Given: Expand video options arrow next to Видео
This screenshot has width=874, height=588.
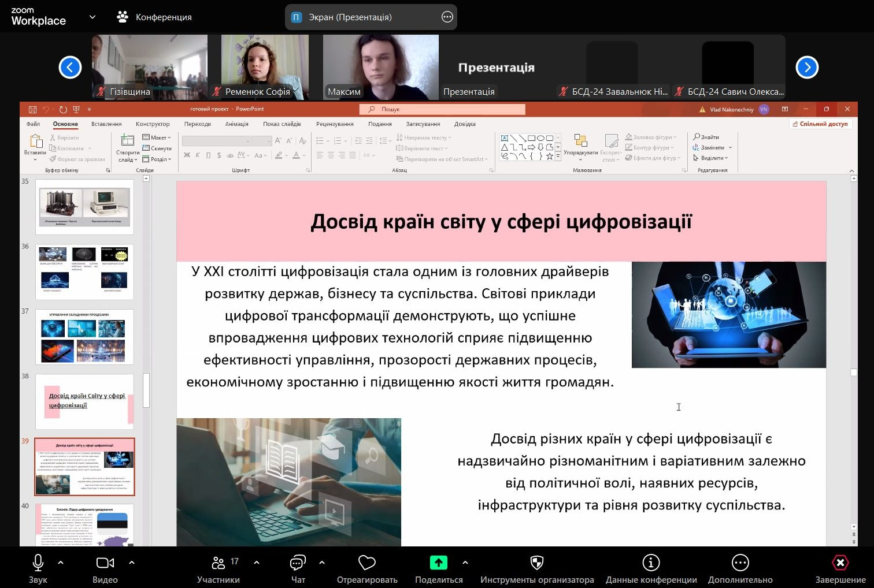Looking at the screenshot, I should pyautogui.click(x=131, y=562).
